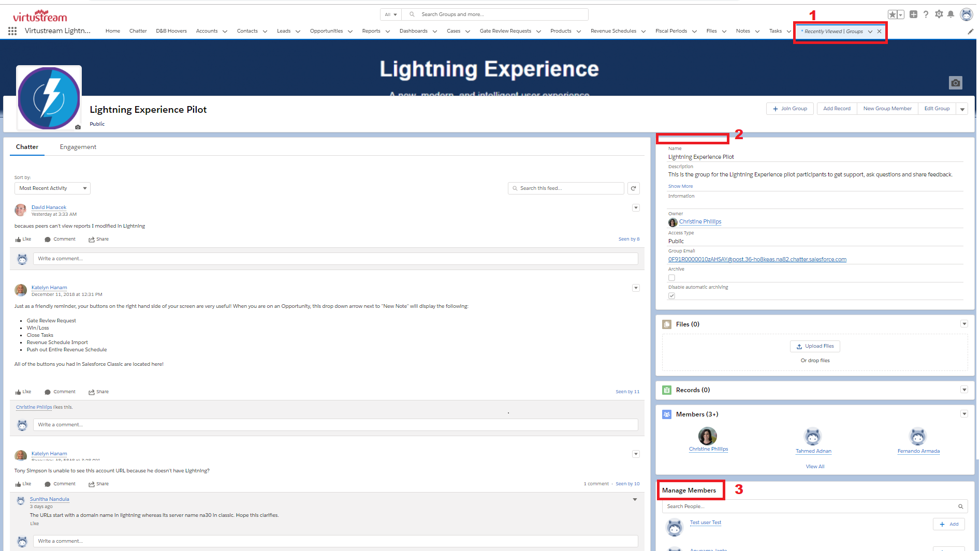Viewport: 980px width, 551px height.
Task: Open the Members panel dropdown arrow
Action: pyautogui.click(x=964, y=414)
